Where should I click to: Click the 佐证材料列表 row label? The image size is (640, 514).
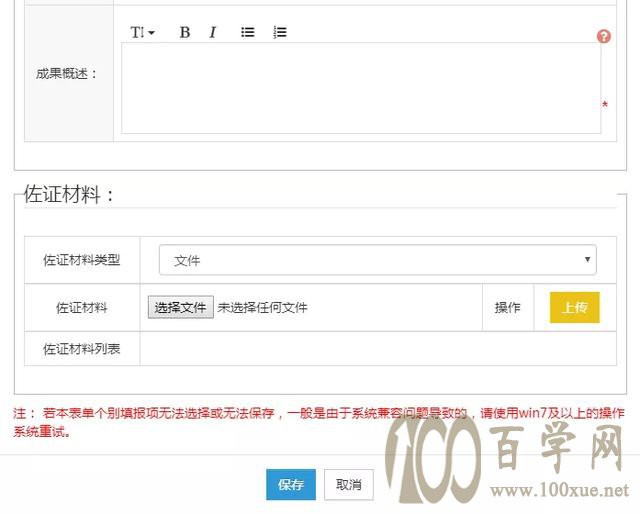pos(82,349)
